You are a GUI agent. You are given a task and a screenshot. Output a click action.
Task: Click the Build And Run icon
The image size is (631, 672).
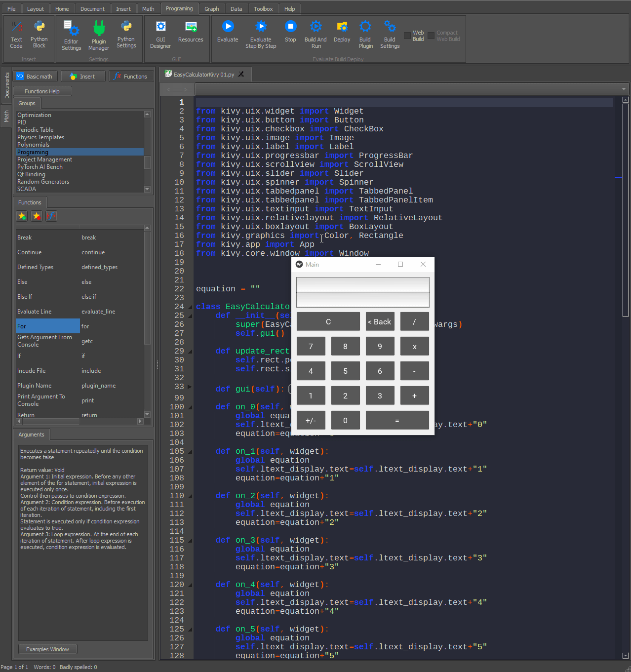point(315,27)
